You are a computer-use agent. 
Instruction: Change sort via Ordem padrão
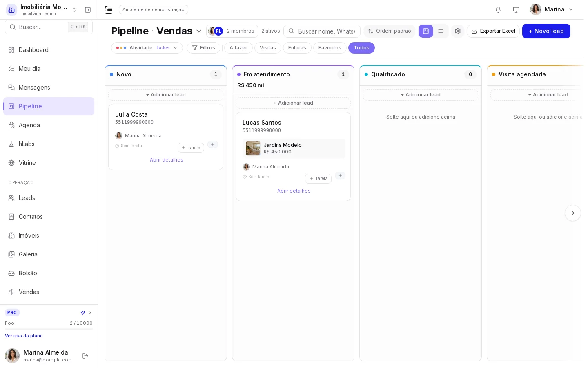pyautogui.click(x=390, y=31)
